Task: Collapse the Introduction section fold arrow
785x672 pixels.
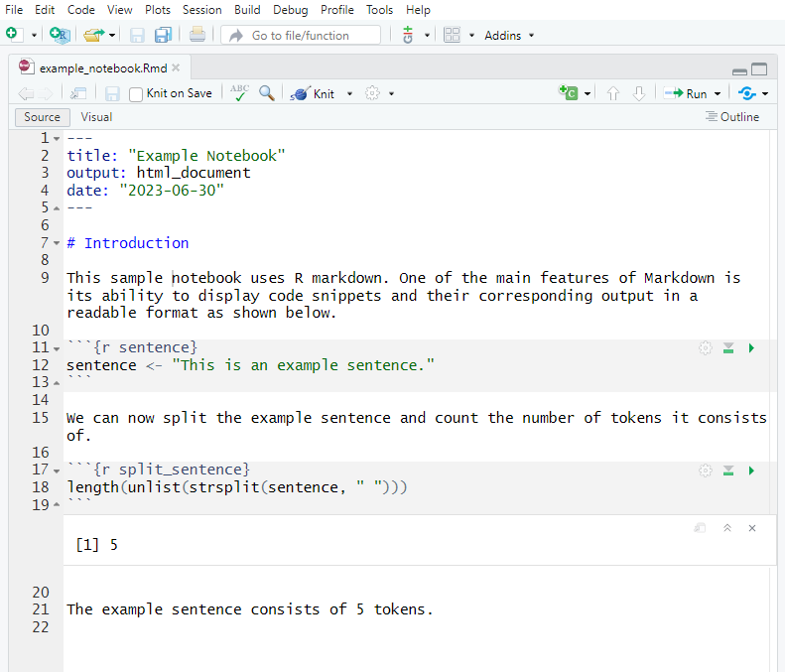Action: (x=56, y=244)
